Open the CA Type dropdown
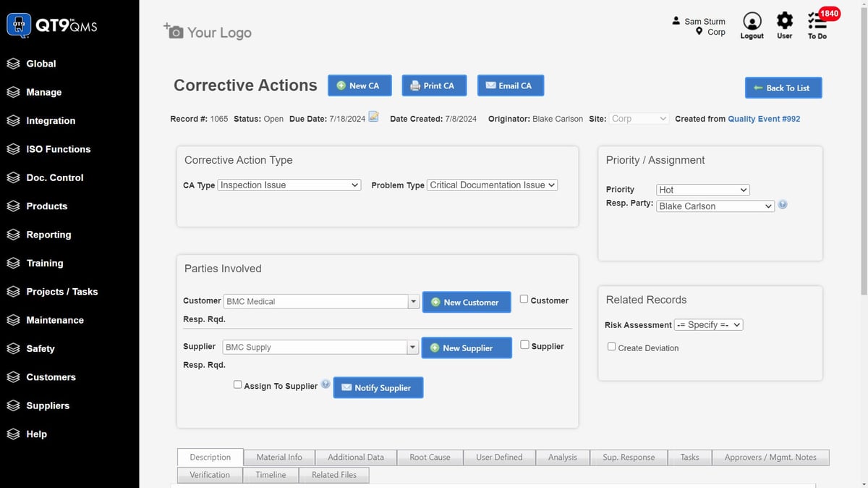868x488 pixels. 289,185
